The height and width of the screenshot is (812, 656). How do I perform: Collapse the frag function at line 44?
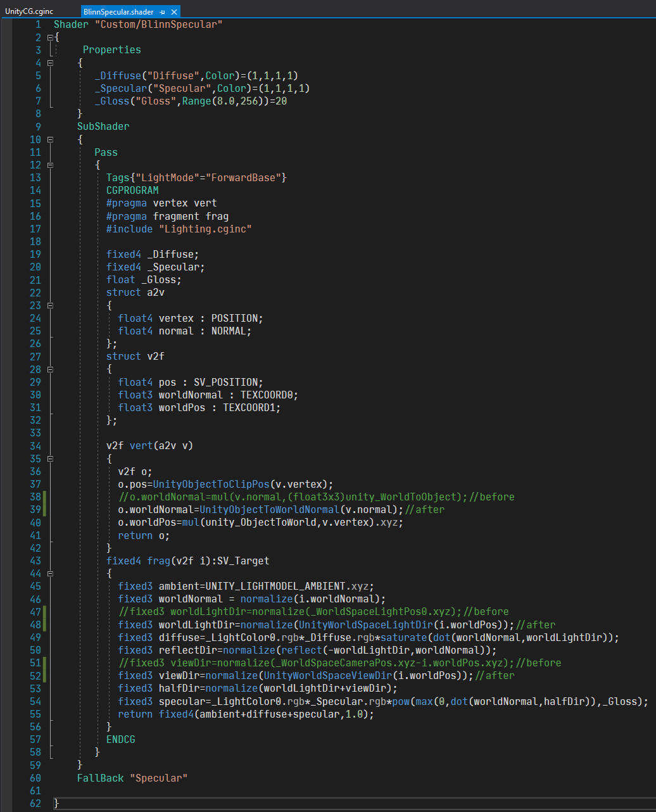tap(50, 573)
